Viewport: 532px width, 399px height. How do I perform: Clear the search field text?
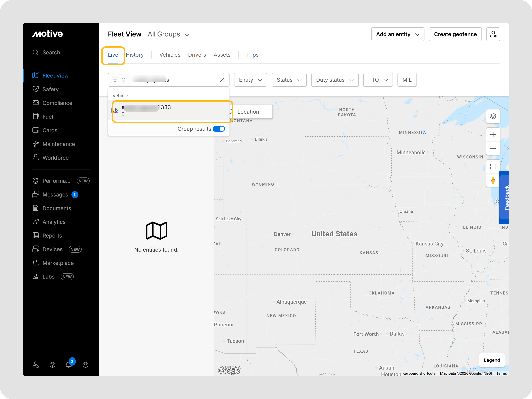(222, 80)
